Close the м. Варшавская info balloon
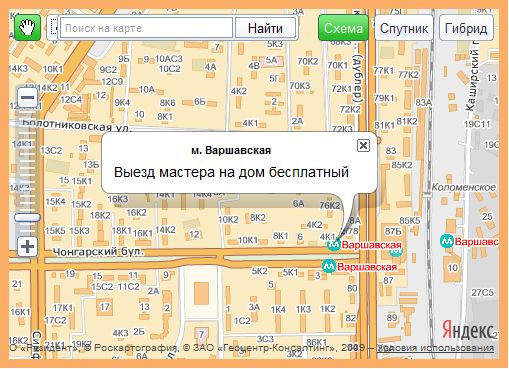509x369 pixels. [x=363, y=146]
